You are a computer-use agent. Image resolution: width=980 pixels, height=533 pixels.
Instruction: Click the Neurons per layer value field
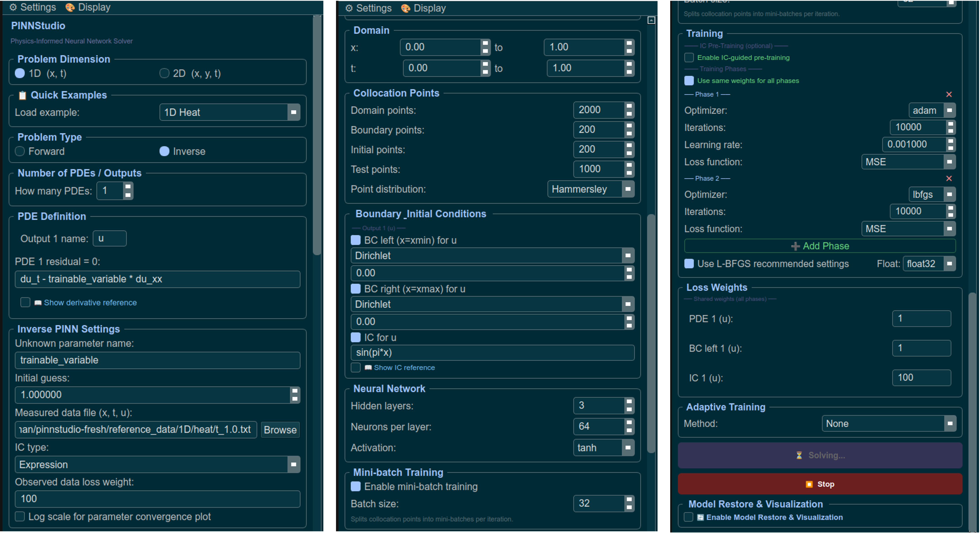coord(604,426)
